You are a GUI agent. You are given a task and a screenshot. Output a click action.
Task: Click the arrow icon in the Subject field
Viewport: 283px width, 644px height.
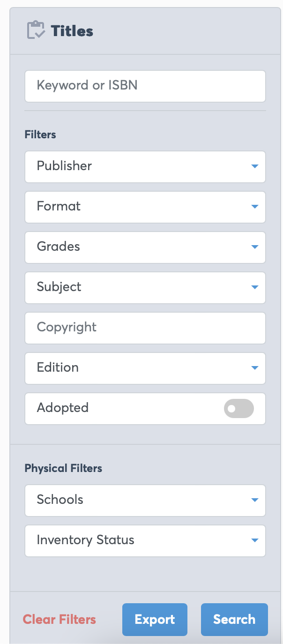coord(255,287)
